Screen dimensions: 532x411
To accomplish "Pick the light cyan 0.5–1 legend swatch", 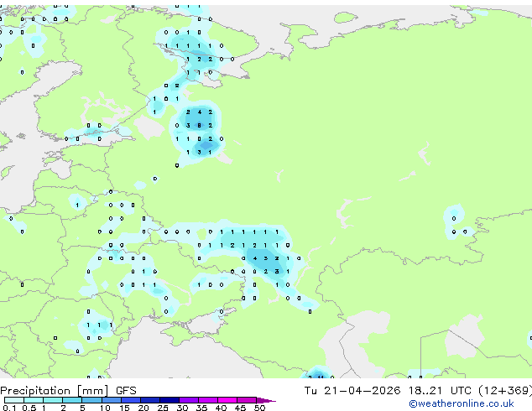I will [x=34, y=400].
